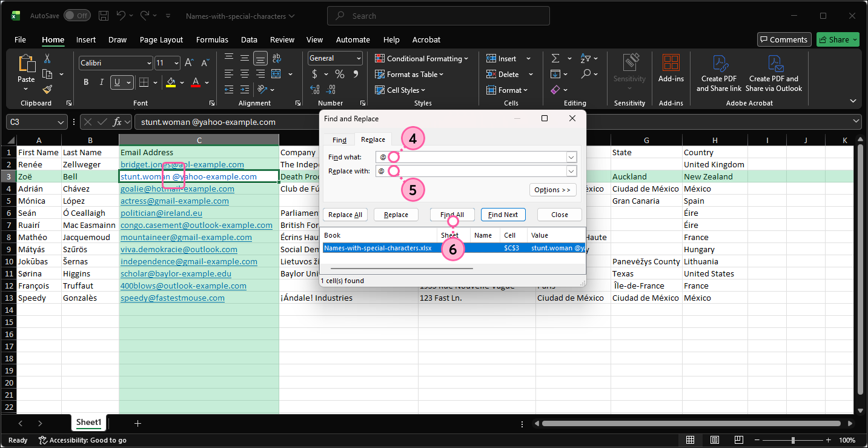Viewport: 868px width, 448px height.
Task: Toggle the AutoSave switch
Action: [x=77, y=16]
